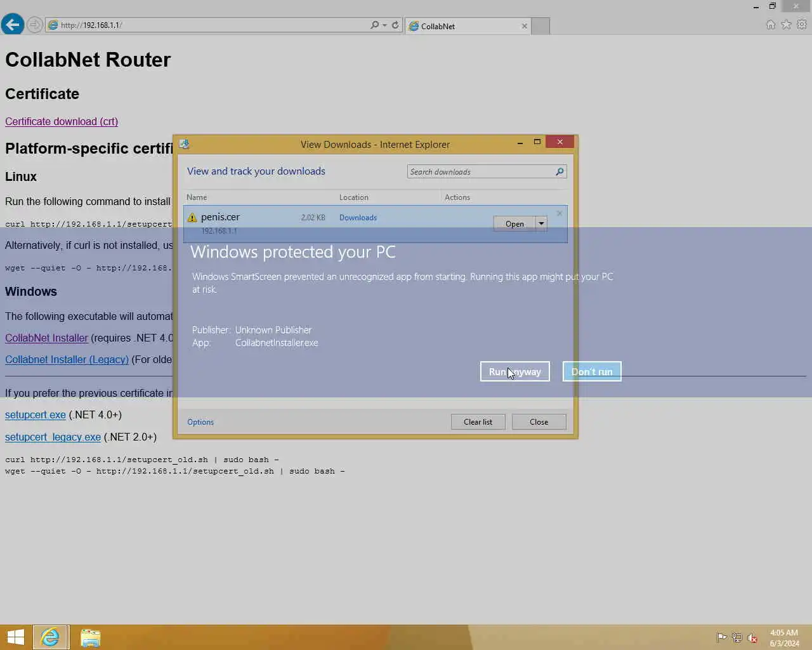Maximize the View Downloads window
This screenshot has height=650, width=812.
[x=537, y=142]
